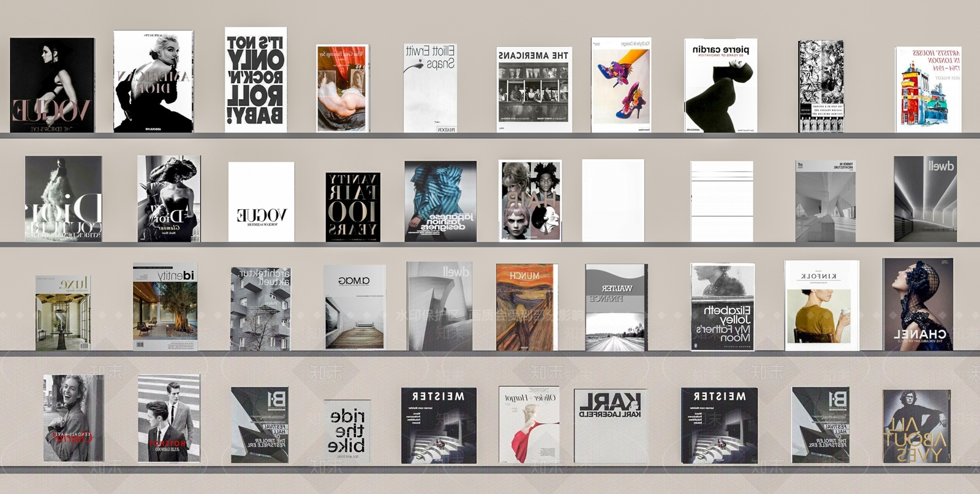Screen dimensions: 980x494
Task: Select the black Vogue Editor's Eye book
Action: (52, 85)
